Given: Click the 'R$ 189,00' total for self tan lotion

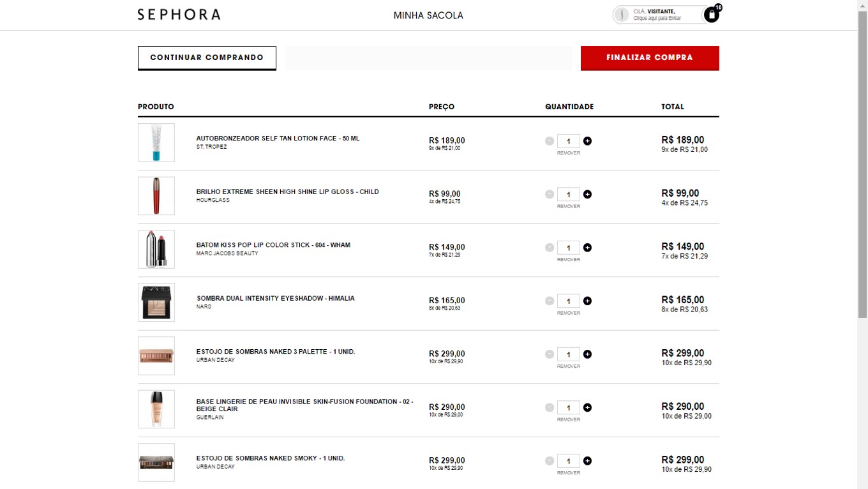Looking at the screenshot, I should [x=683, y=140].
